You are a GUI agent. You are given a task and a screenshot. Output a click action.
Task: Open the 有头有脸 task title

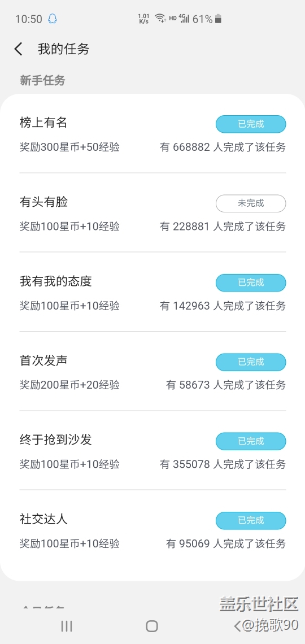coord(43,202)
